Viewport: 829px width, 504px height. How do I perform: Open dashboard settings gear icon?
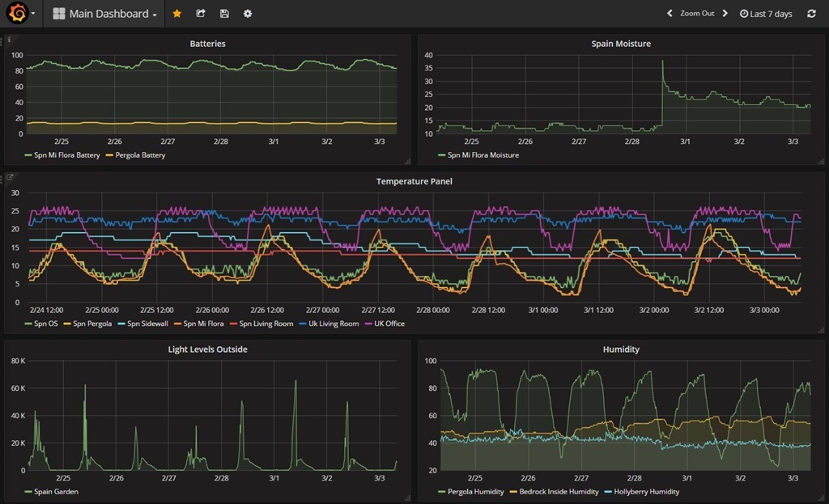tap(248, 14)
